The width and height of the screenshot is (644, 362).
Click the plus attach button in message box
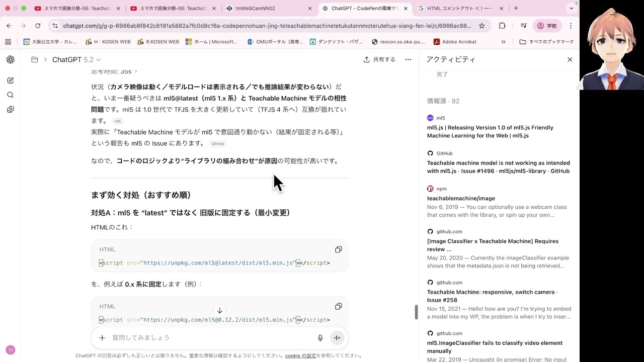[102, 338]
